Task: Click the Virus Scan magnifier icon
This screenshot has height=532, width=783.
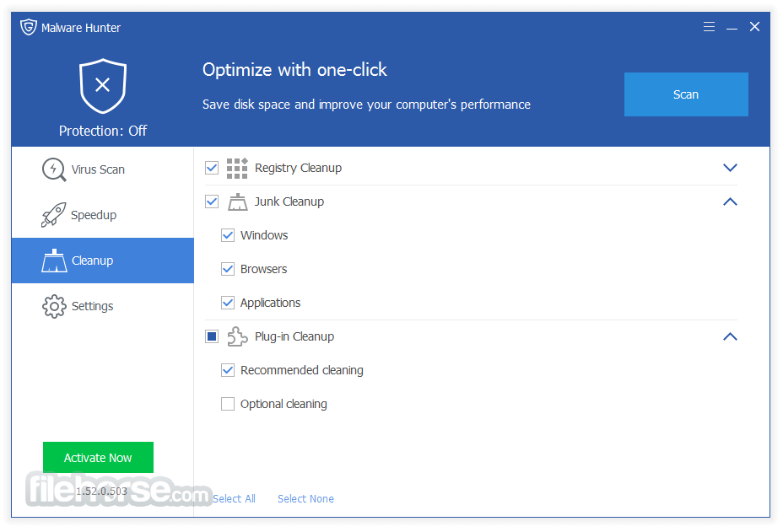Action: tap(54, 169)
